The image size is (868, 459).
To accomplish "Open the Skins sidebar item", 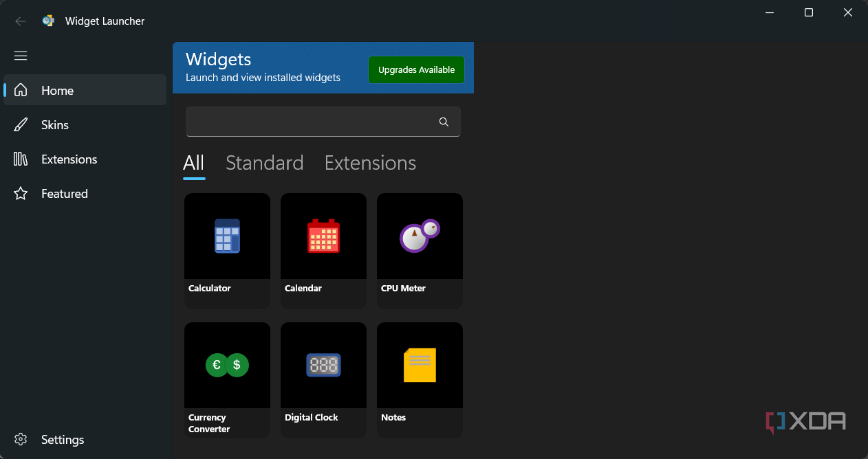I will tap(85, 124).
